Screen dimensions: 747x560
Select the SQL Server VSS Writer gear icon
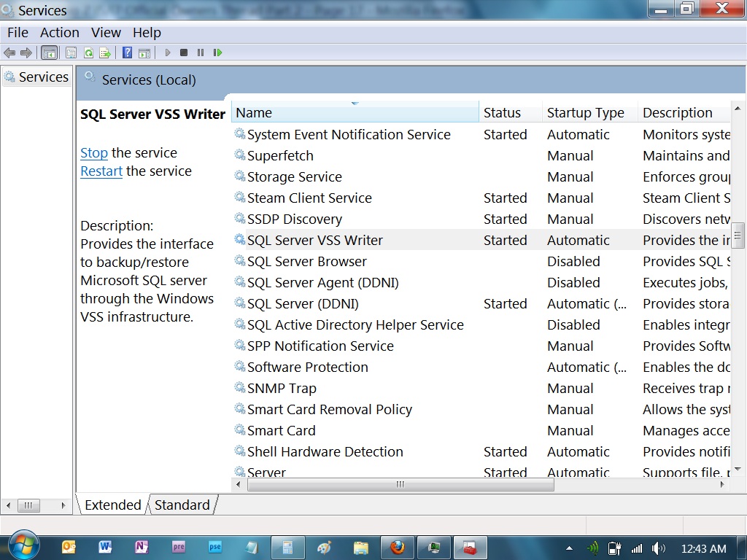point(239,239)
